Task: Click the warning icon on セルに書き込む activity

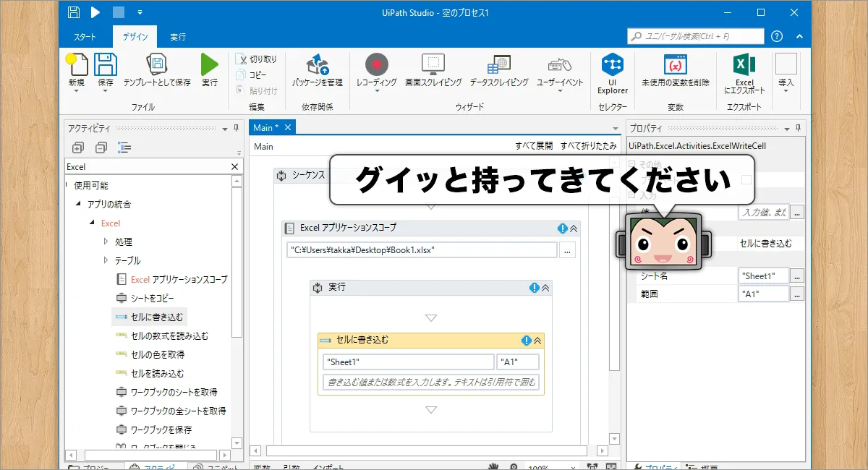Action: (527, 341)
